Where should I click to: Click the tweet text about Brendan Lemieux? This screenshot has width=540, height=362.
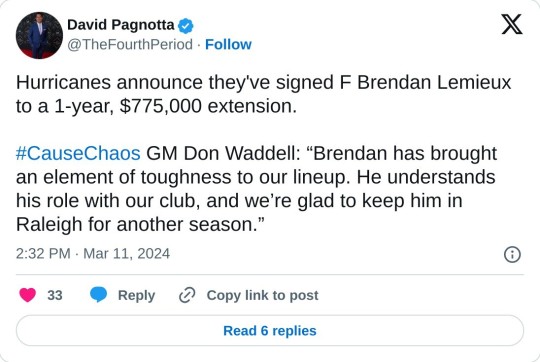(x=263, y=94)
